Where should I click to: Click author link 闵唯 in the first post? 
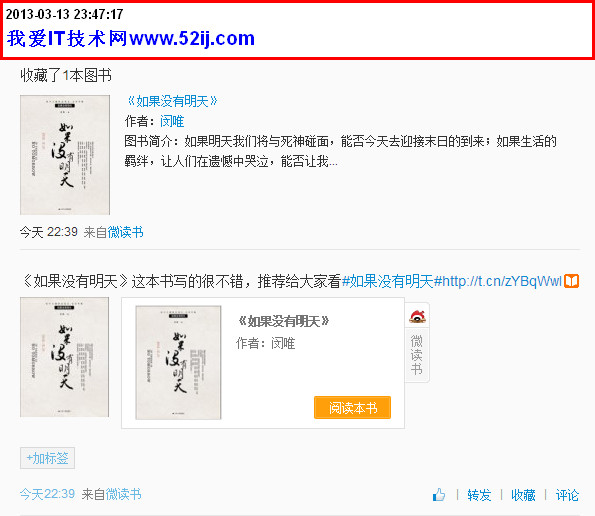click(172, 121)
